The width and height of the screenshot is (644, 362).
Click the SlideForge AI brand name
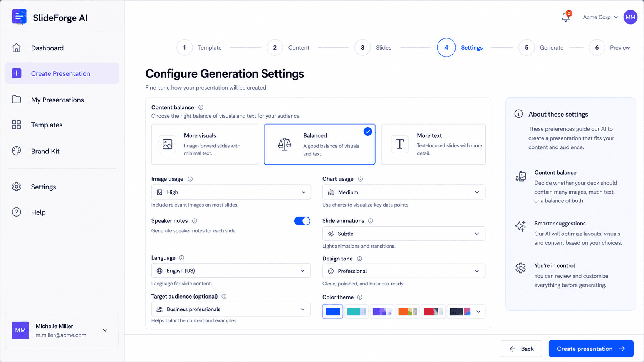(60, 18)
